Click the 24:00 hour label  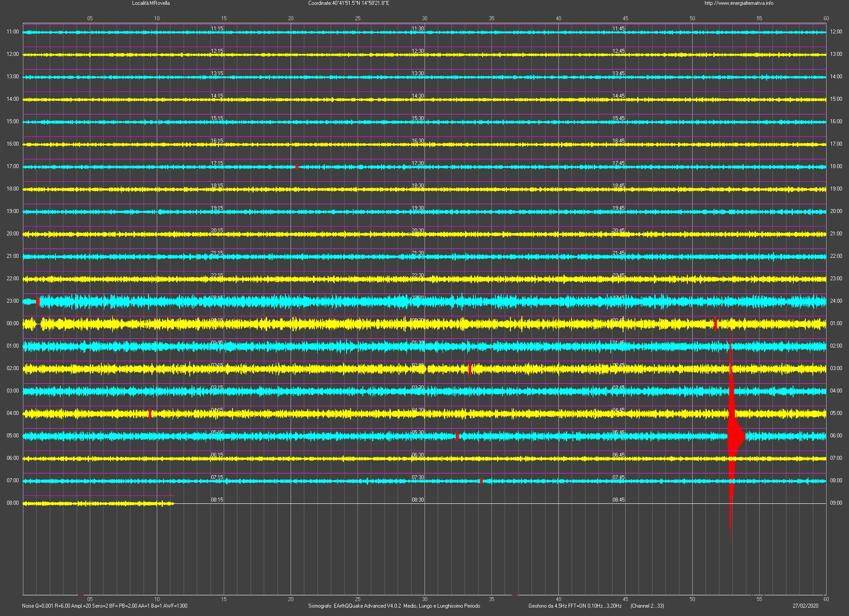(x=836, y=301)
